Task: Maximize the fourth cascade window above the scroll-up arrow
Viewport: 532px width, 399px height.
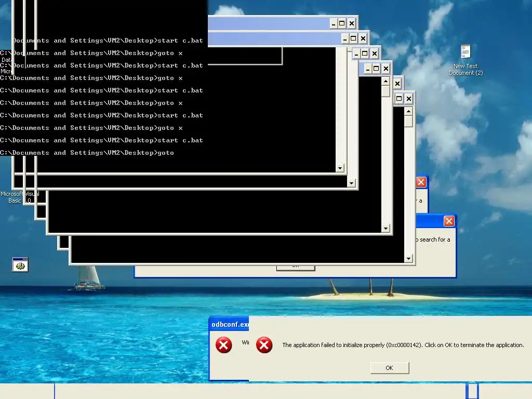Action: 376,69
